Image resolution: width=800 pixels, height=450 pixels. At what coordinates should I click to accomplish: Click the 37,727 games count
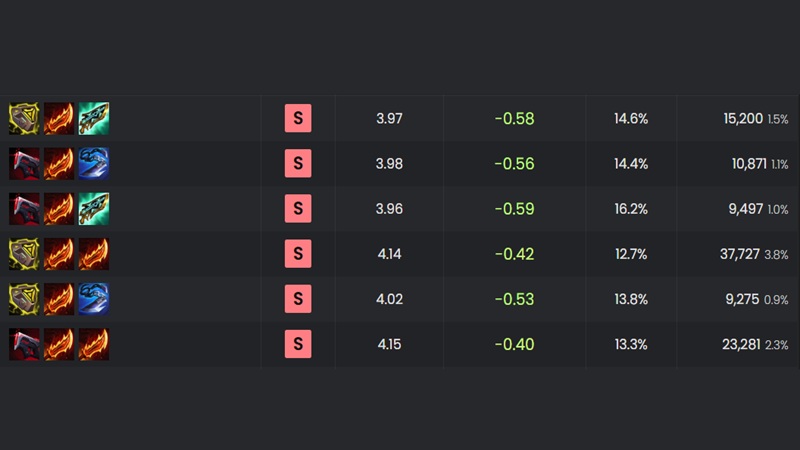(739, 254)
